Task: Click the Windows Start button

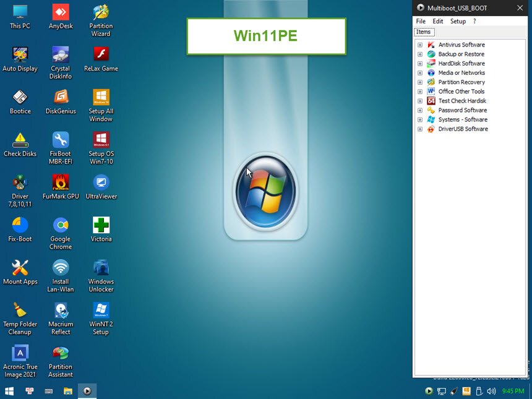Action: click(9, 391)
